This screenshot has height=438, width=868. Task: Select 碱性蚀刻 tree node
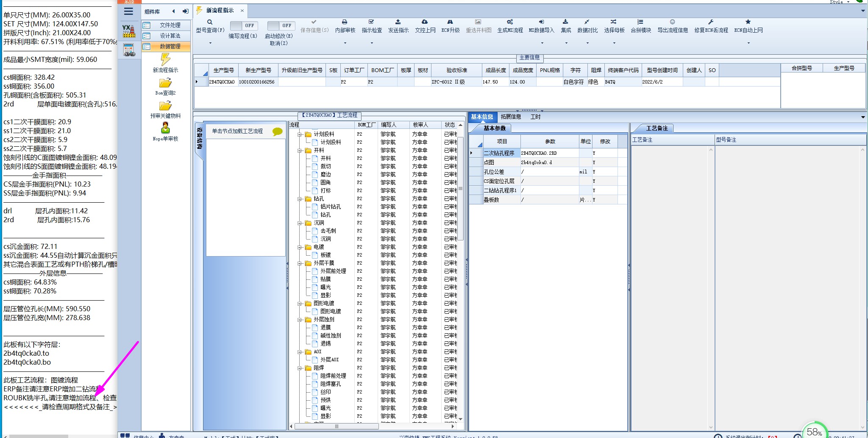click(331, 336)
